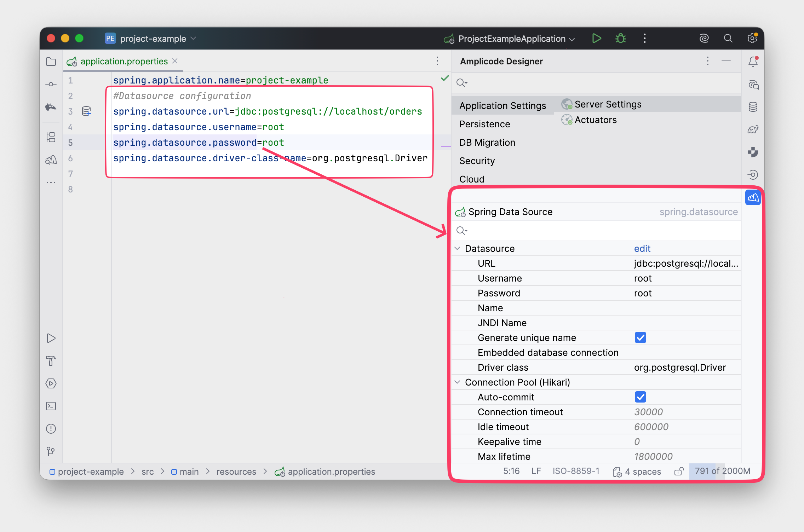Uncheck the Generate unique name checkbox
Image resolution: width=804 pixels, height=532 pixels.
click(x=640, y=338)
